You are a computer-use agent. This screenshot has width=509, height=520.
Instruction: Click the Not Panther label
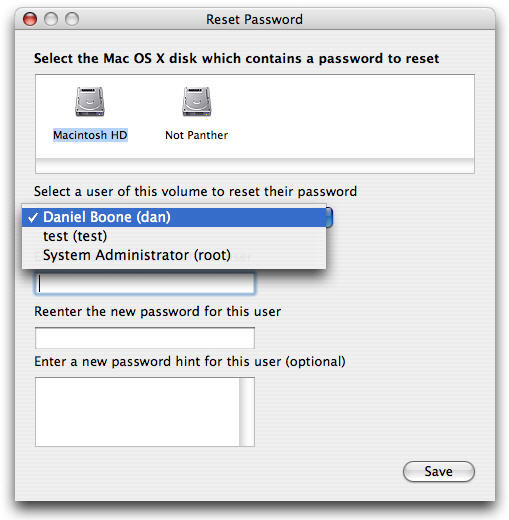197,135
